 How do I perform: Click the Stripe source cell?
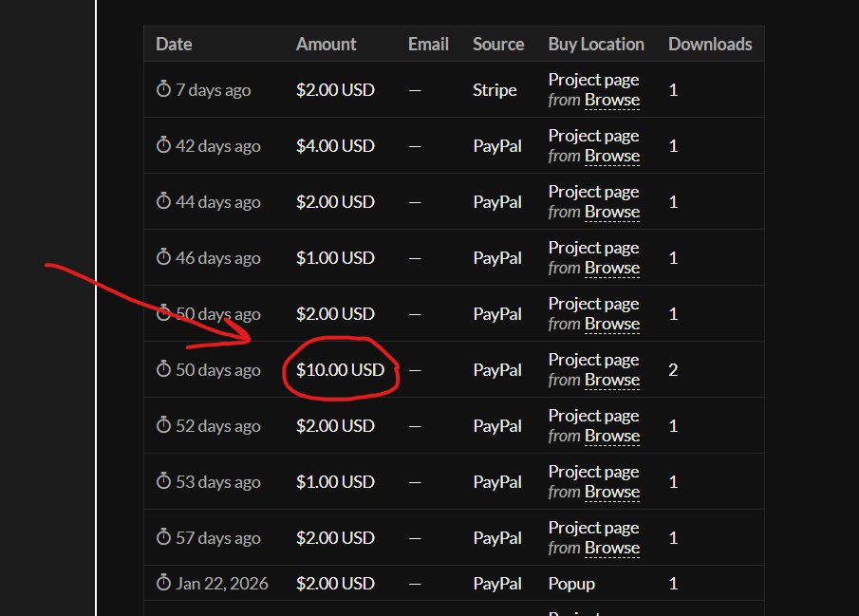[x=495, y=90]
